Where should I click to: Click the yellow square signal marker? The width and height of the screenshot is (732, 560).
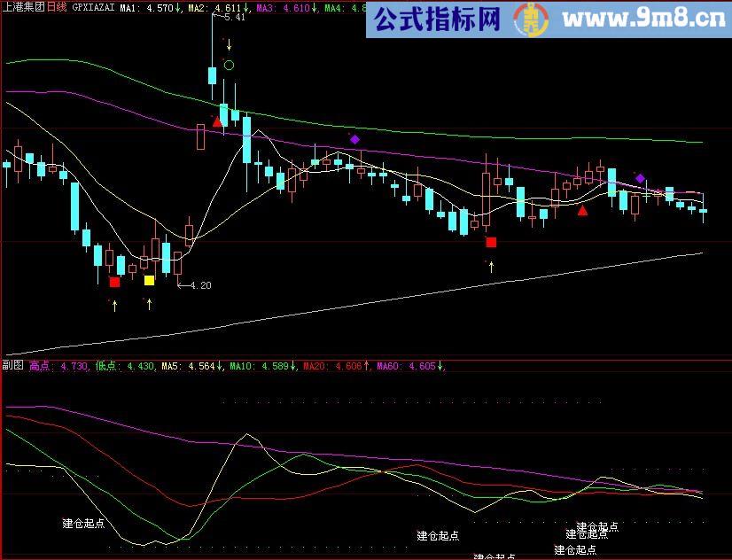click(x=149, y=281)
